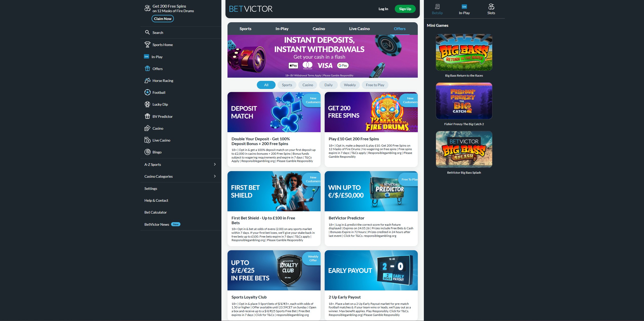Filter offers by Daily pill
Image resolution: width=644 pixels, height=321 pixels.
click(x=328, y=85)
